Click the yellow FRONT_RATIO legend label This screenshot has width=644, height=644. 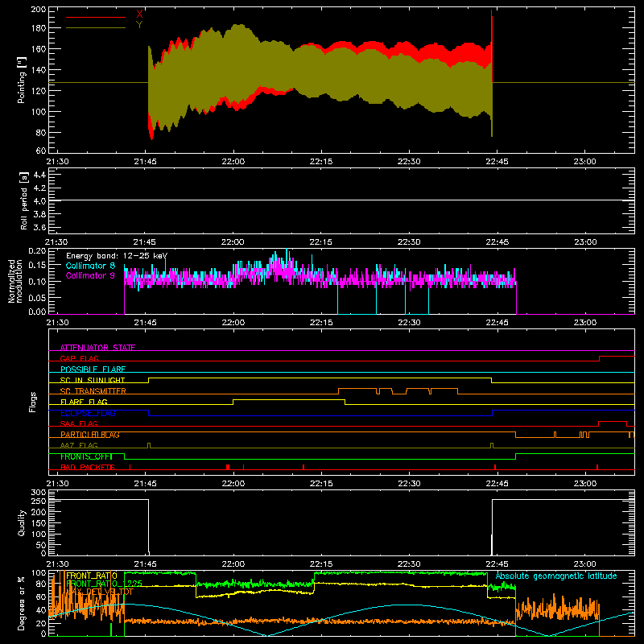click(x=92, y=576)
